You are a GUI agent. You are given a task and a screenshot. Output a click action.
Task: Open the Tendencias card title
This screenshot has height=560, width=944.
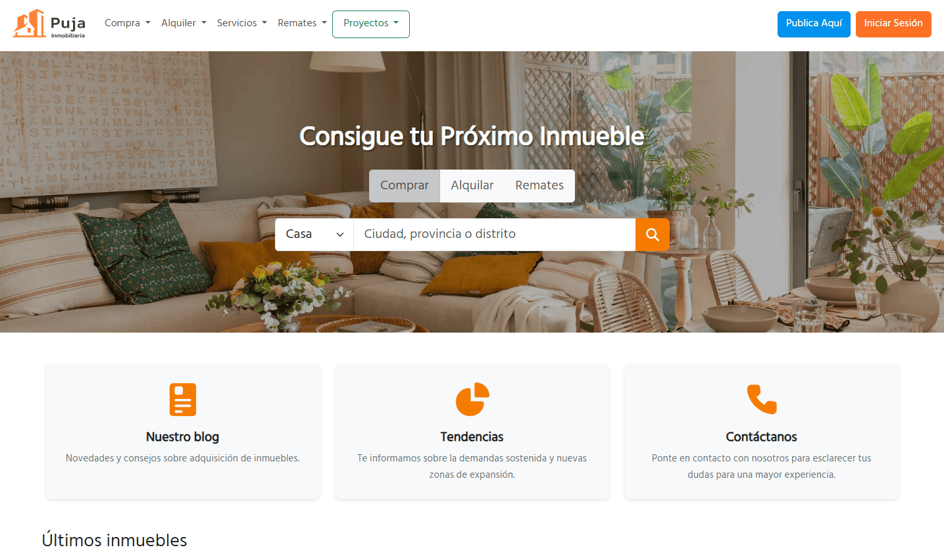click(x=472, y=437)
